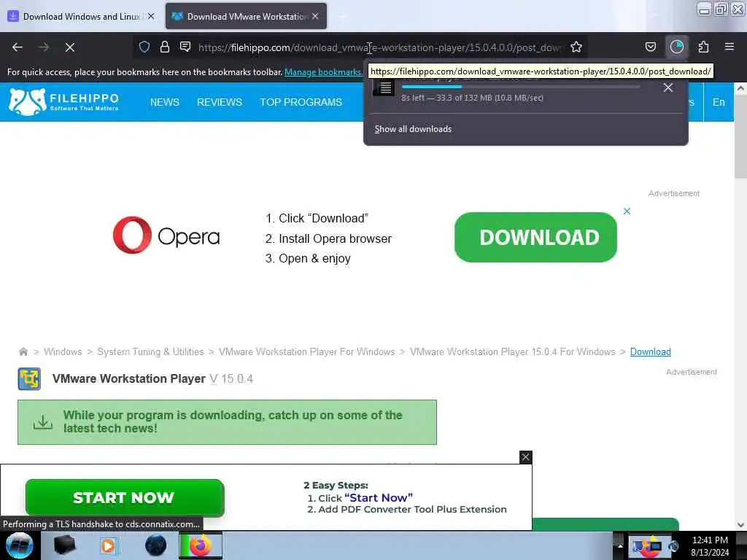
Task: Open the REVIEWS menu item
Action: click(x=219, y=102)
